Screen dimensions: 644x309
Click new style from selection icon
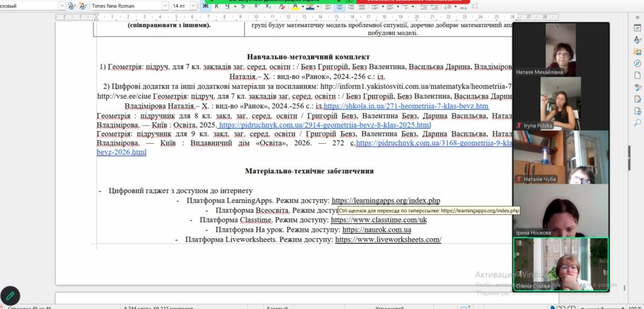click(x=83, y=6)
